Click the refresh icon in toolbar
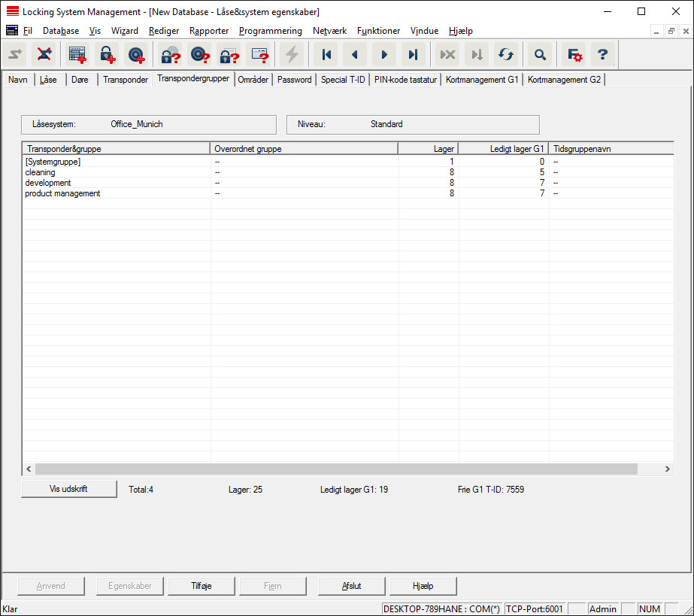Screen dimensions: 694x616 pos(506,54)
